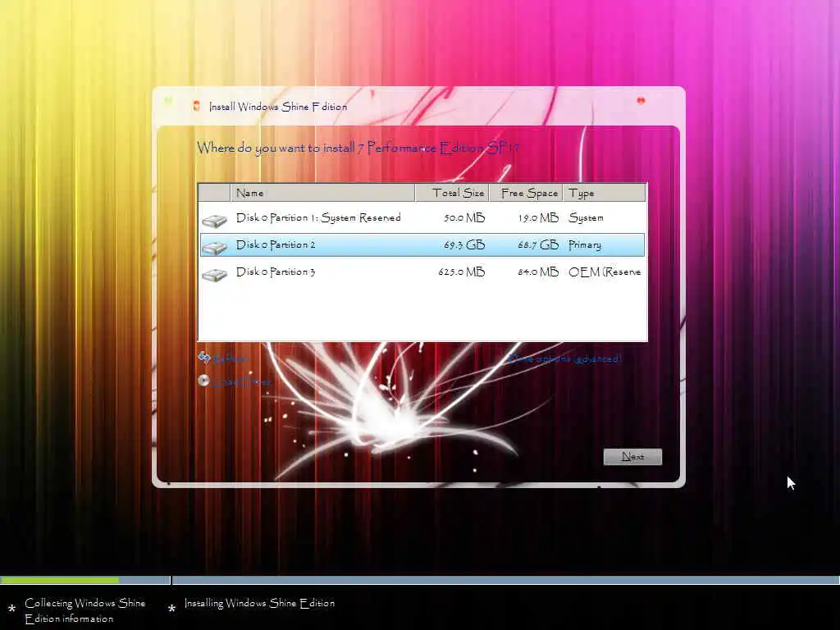Select the Disk 0 Partition 3 row
Screen dimensions: 840x630
point(422,272)
